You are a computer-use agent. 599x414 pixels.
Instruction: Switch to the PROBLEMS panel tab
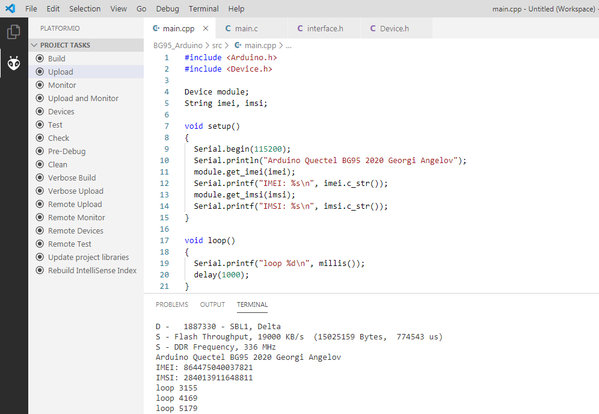[172, 304]
